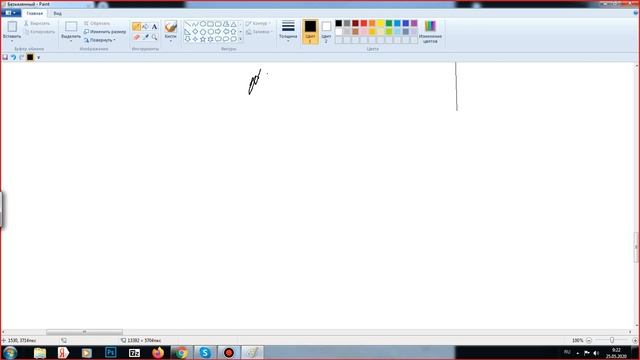This screenshot has width=640, height=360.
Task: Select the Magnifier tool
Action: pyautogui.click(x=154, y=37)
